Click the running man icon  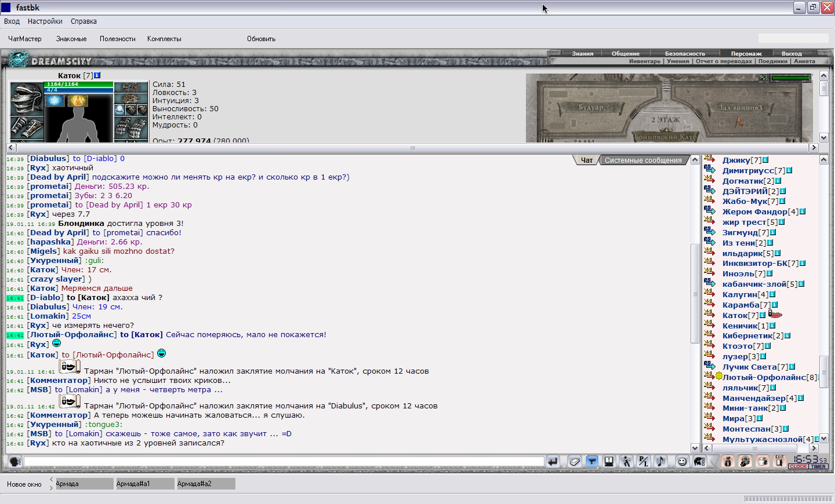pyautogui.click(x=626, y=462)
